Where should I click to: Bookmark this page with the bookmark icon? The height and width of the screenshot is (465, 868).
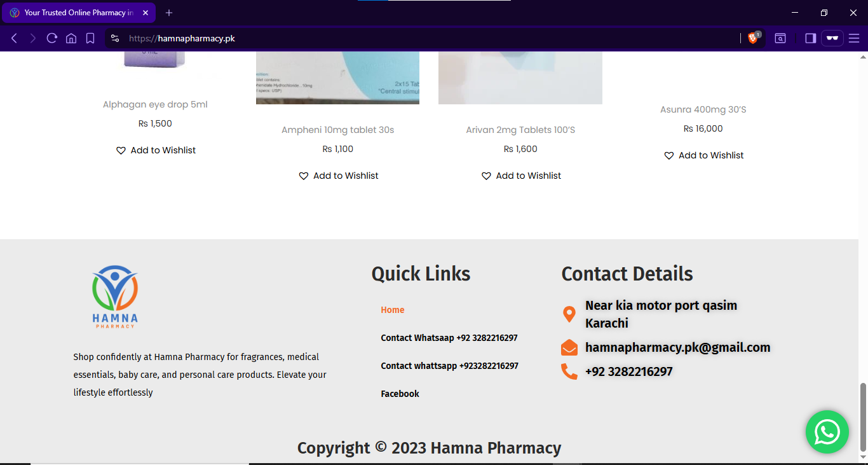(90, 38)
